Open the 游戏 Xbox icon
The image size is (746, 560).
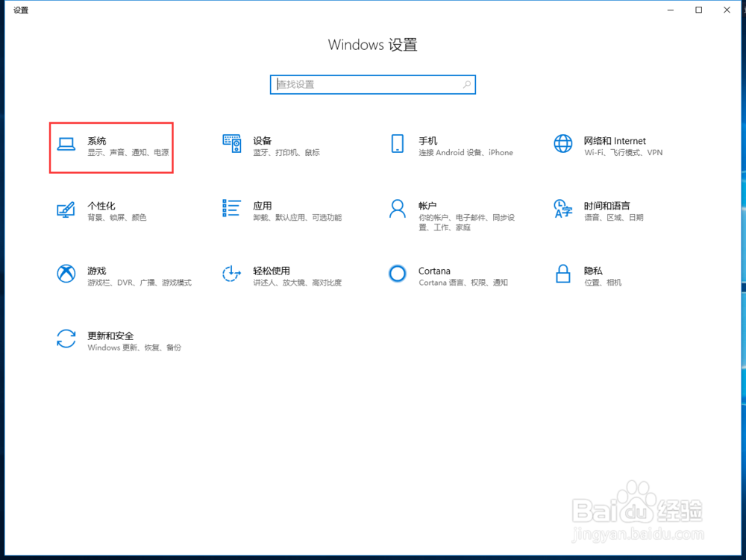66,274
